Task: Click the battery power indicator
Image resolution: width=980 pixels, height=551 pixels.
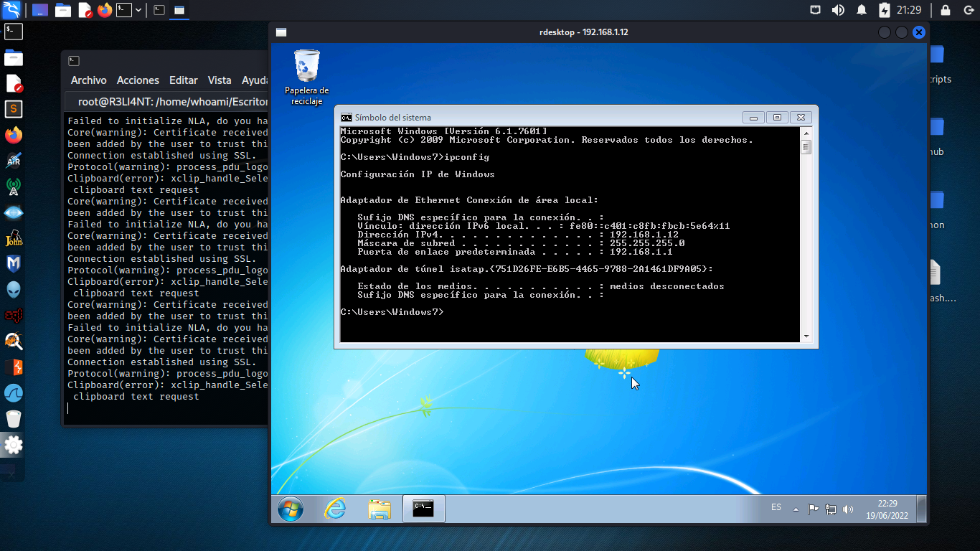Action: (x=884, y=10)
